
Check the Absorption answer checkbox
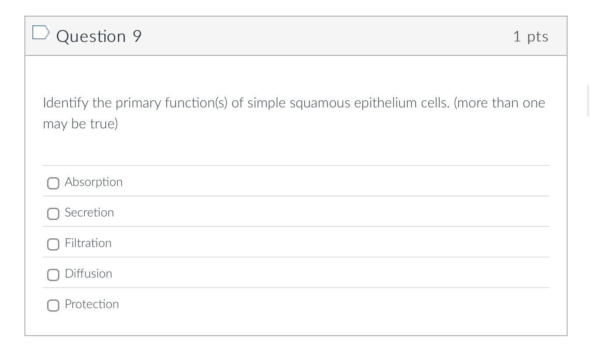53,183
